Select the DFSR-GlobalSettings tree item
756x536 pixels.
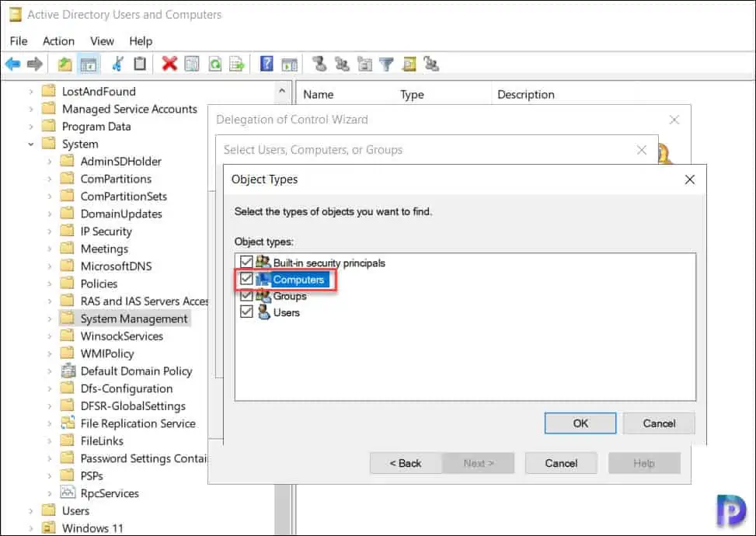pos(133,405)
